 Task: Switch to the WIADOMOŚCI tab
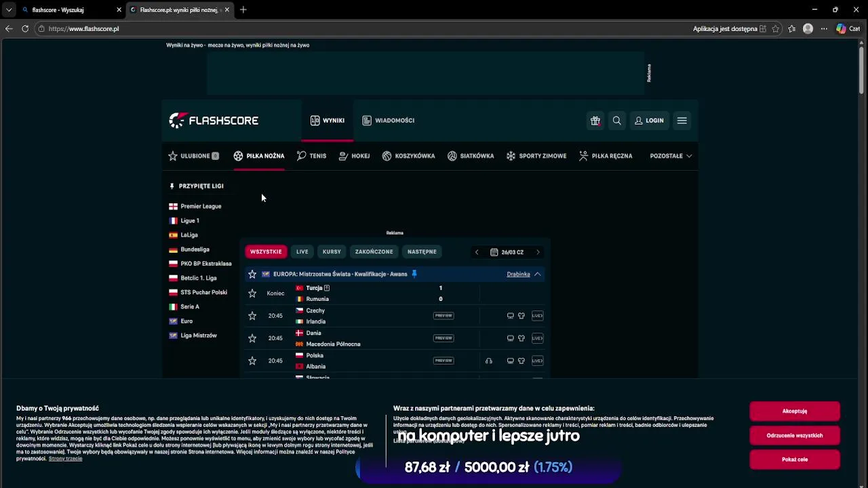pos(389,121)
